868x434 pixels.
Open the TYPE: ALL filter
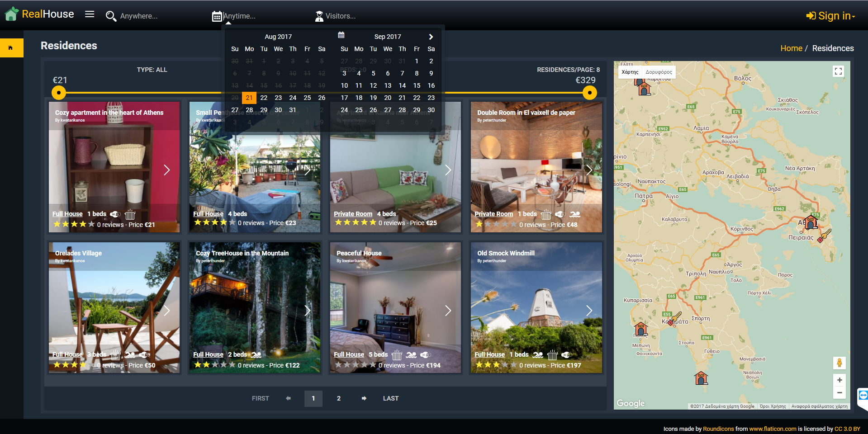pos(152,70)
